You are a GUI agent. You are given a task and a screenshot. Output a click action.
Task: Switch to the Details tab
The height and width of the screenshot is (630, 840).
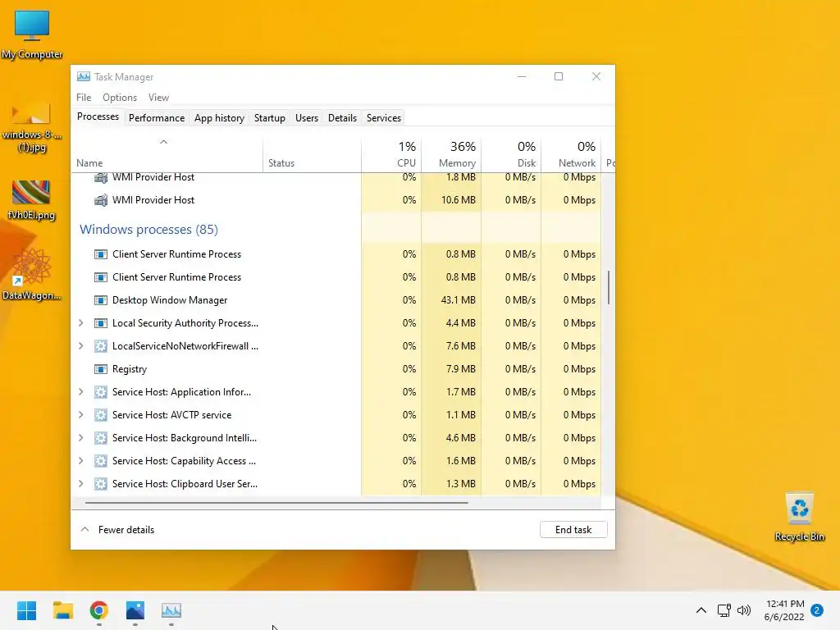click(x=342, y=118)
